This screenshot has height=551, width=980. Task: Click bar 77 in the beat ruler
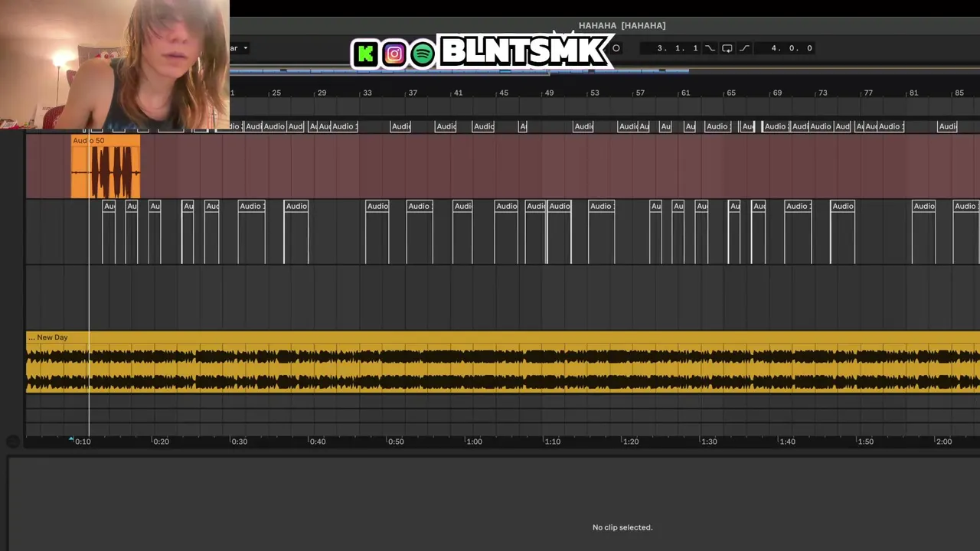(867, 93)
